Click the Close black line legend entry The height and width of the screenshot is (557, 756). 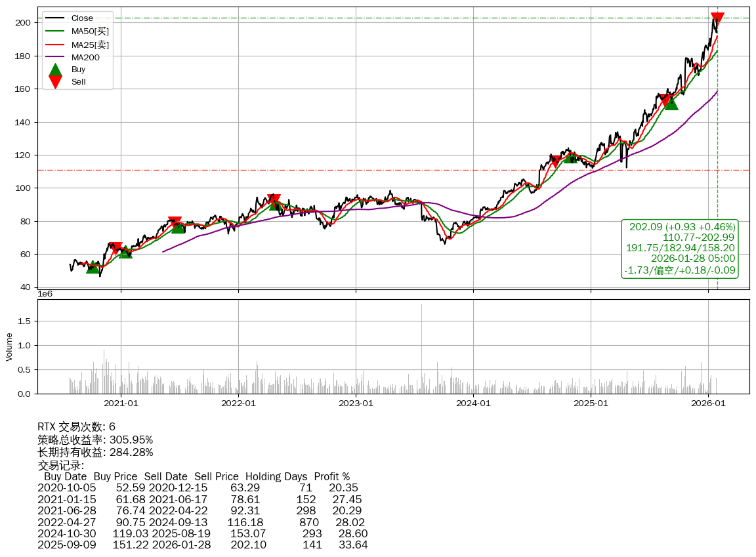(x=76, y=18)
